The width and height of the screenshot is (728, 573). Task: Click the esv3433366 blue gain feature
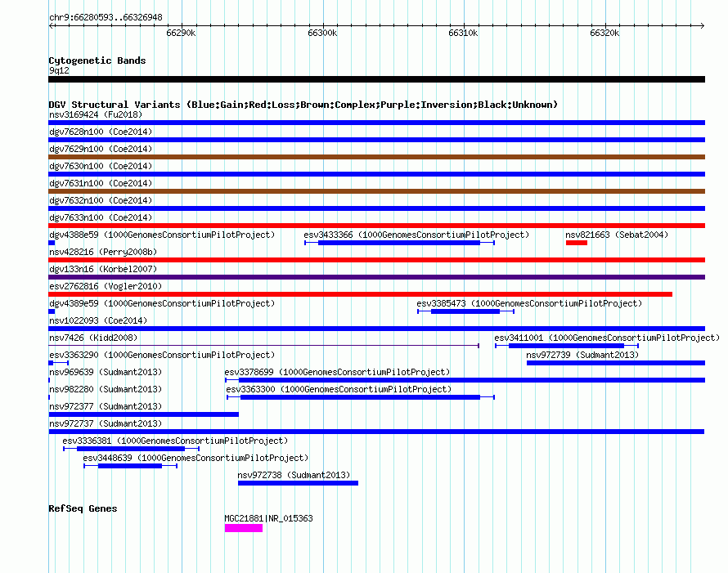coord(399,243)
